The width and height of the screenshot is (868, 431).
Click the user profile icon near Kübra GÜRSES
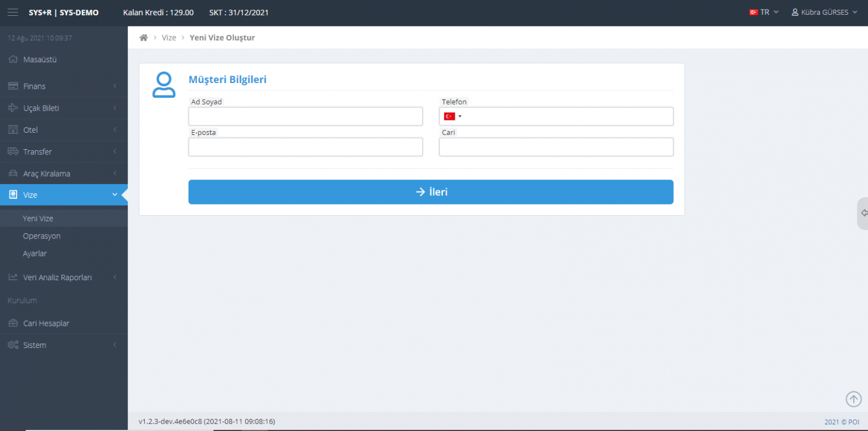coord(795,12)
